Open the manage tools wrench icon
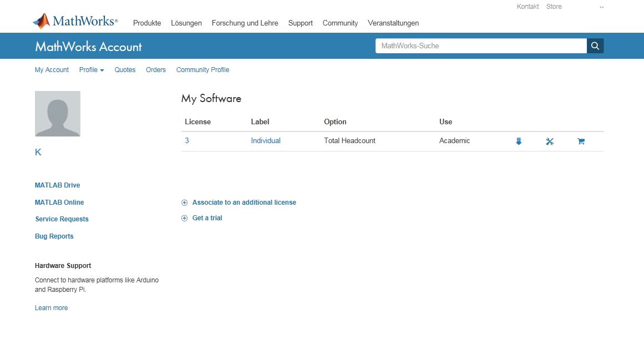Viewport: 644px width, 344px height. coord(550,141)
